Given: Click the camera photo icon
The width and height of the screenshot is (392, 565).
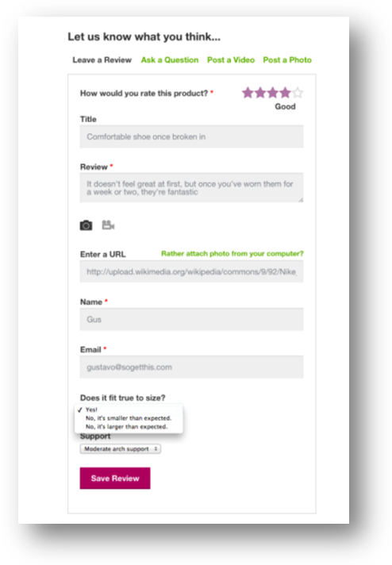Looking at the screenshot, I should click(86, 225).
